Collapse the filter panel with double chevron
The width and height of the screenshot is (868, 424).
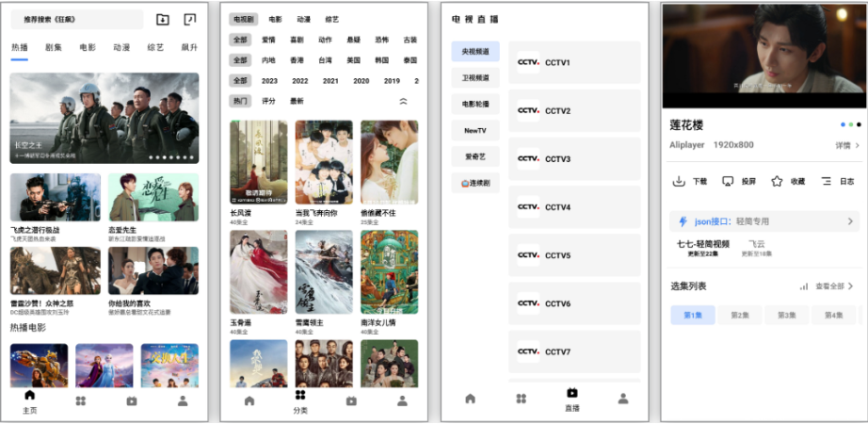[404, 102]
